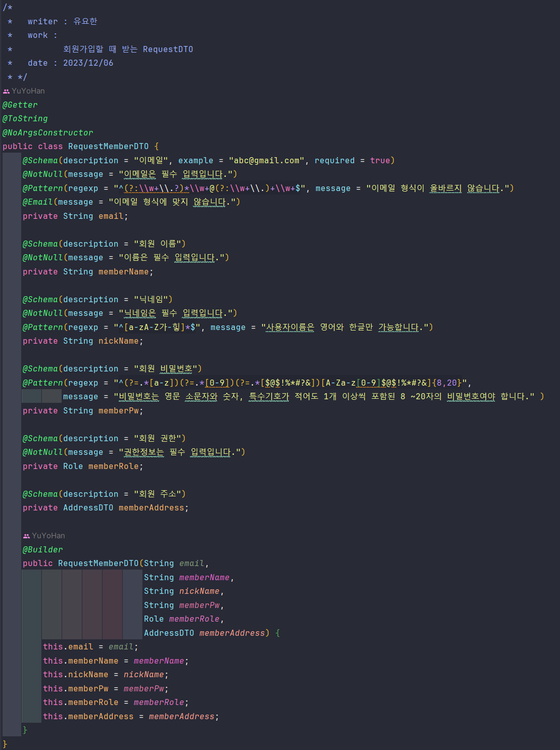The height and width of the screenshot is (750, 560).
Task: Click "권한정보는 필수 입력입니다." message
Action: (179, 452)
